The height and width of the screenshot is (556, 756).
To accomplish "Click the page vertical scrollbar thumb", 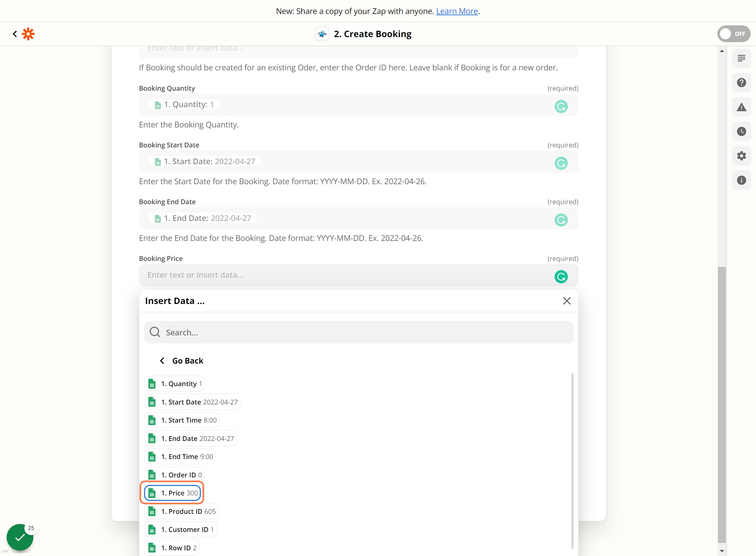I will [x=722, y=404].
